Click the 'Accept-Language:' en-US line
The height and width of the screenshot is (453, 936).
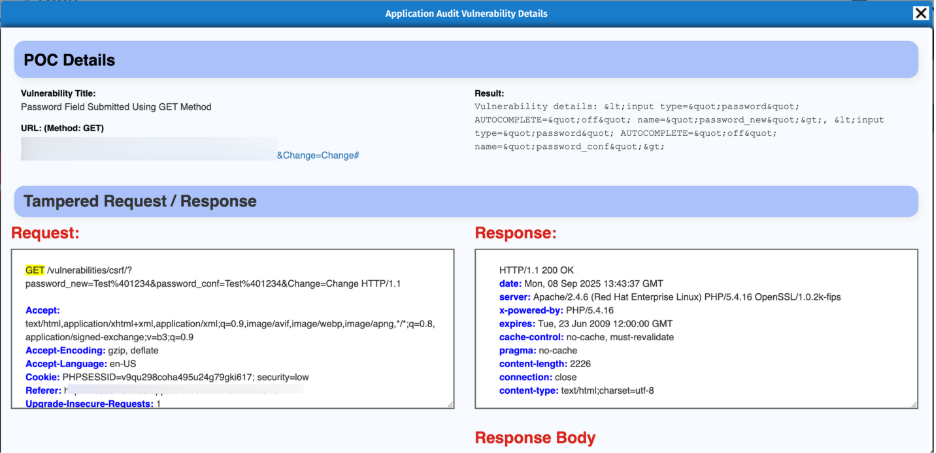click(81, 364)
